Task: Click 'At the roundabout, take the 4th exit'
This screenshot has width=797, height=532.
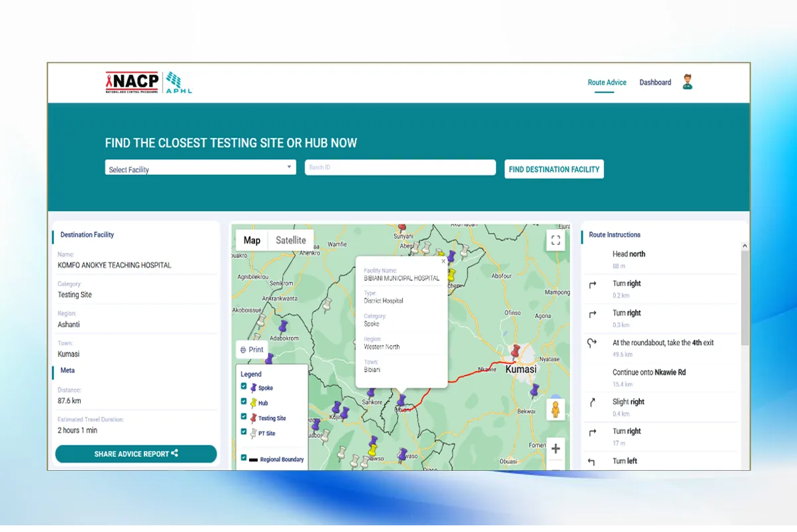Action: [663, 343]
